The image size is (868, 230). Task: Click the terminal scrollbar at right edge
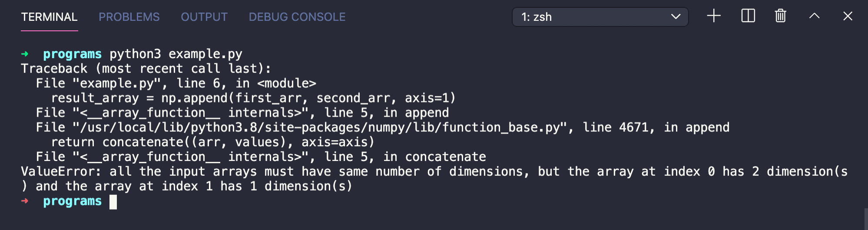[865, 219]
